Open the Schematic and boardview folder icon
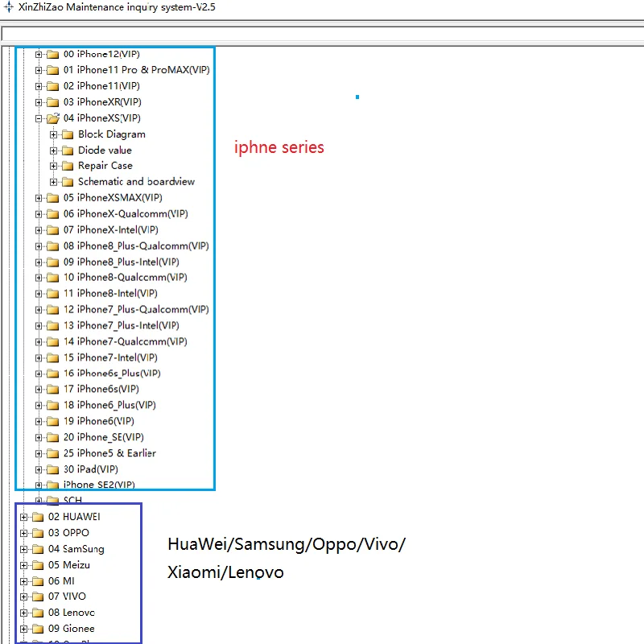Screen dimensions: 644x644 tap(68, 181)
